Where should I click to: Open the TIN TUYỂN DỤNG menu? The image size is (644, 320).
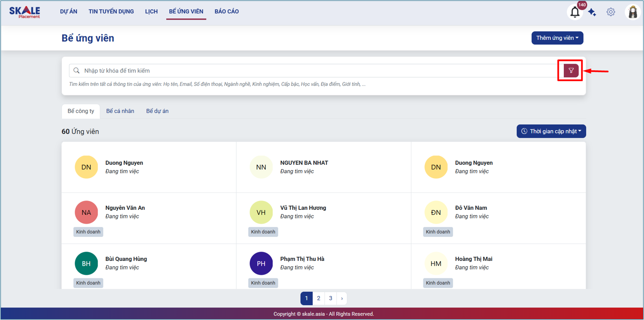111,12
